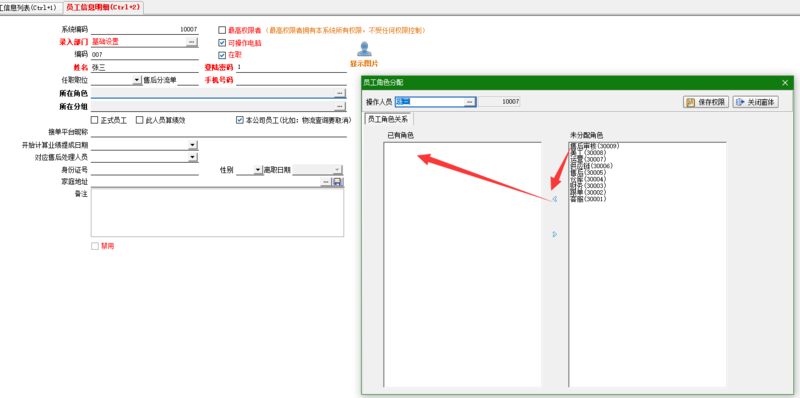The width and height of the screenshot is (800, 398).
Task: Click the 身份证号 input field
Action: 144,170
